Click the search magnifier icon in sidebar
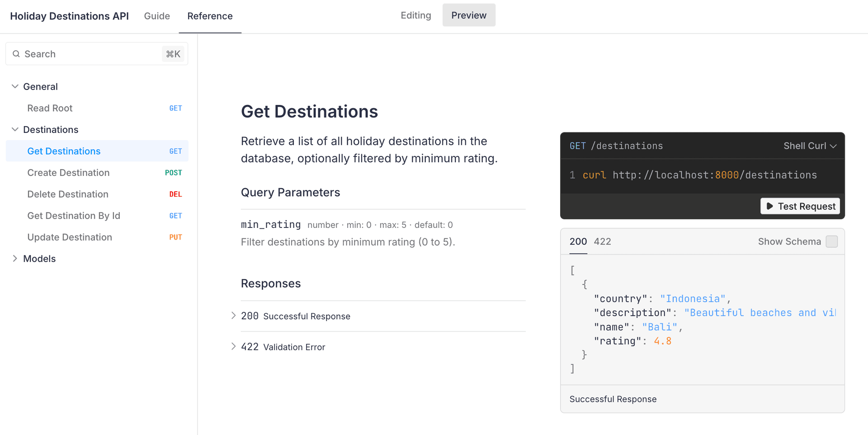 coord(16,53)
